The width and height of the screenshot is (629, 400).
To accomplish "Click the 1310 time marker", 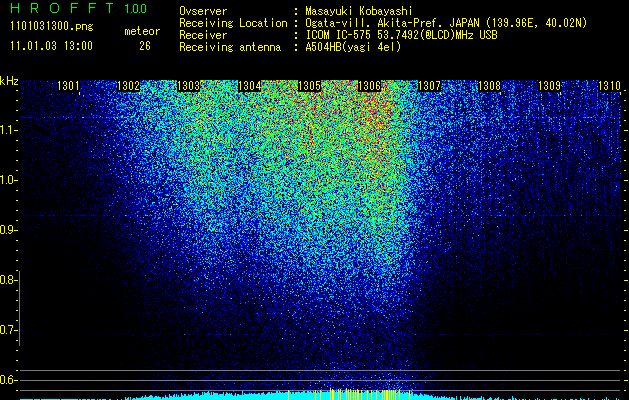I will [x=609, y=86].
